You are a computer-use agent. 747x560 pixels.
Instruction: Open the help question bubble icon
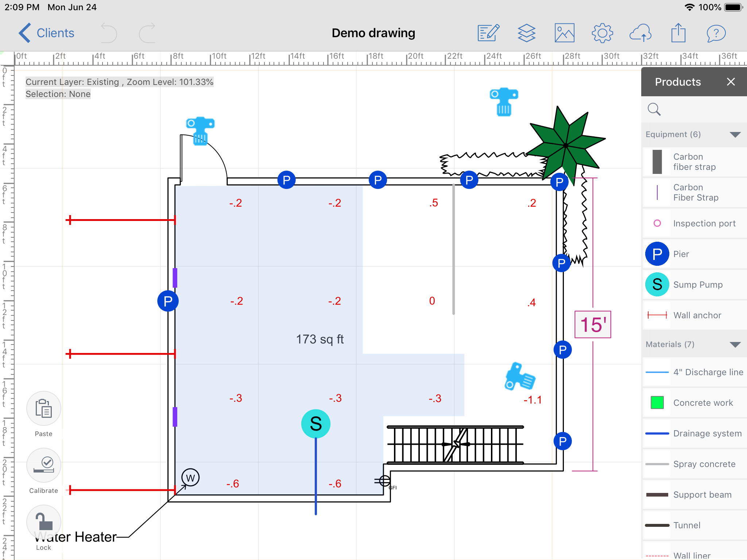pyautogui.click(x=716, y=33)
